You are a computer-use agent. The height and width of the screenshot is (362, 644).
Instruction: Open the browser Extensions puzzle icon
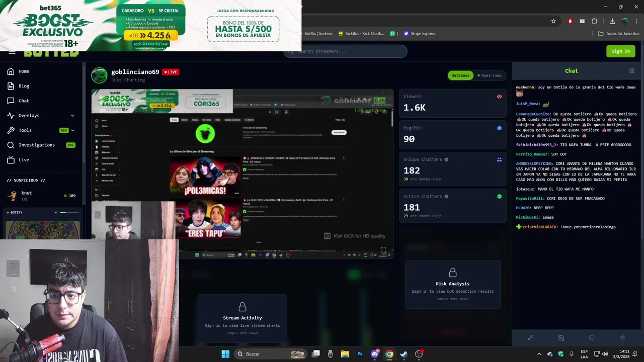[x=594, y=21]
